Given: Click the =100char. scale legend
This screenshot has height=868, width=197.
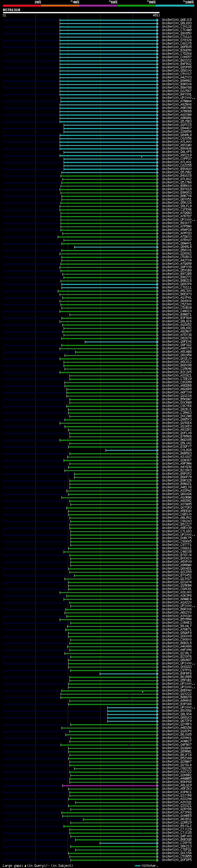Looking at the screenshot, I should [x=146, y=866].
